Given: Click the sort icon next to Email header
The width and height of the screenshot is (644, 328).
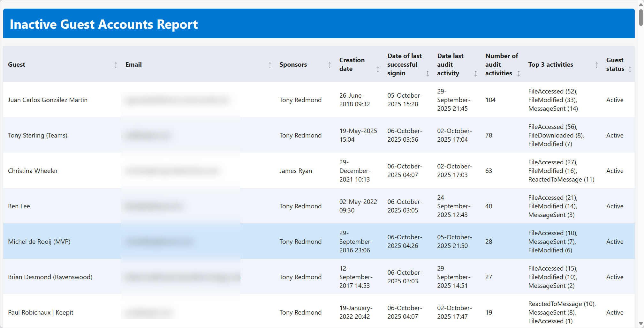Looking at the screenshot, I should click(x=270, y=65).
